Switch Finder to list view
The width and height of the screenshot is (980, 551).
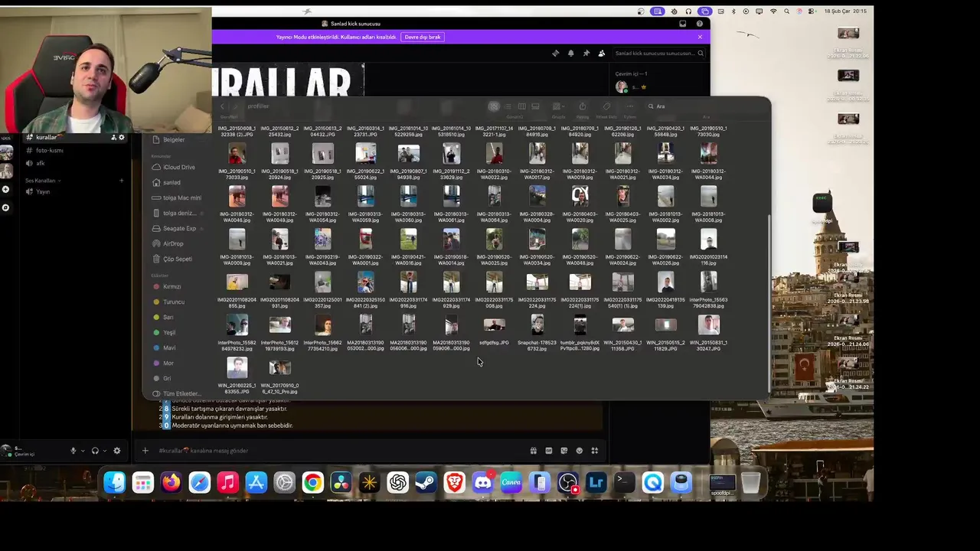tap(508, 106)
